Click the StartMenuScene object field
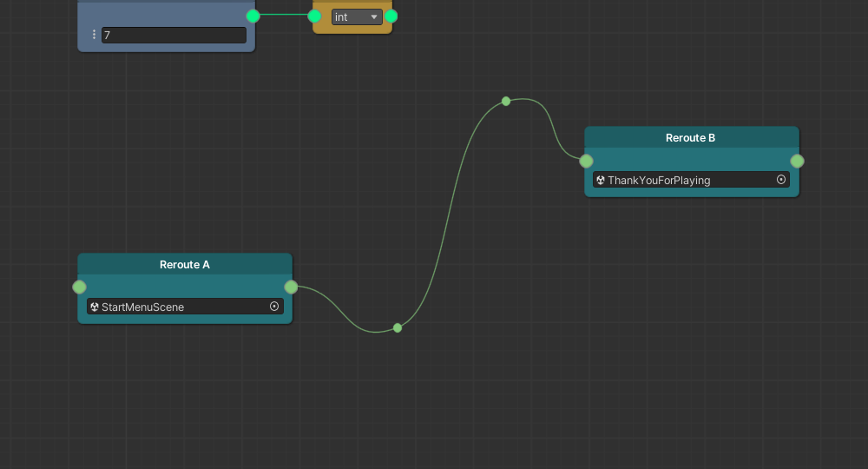The height and width of the screenshot is (469, 868). pyautogui.click(x=185, y=307)
